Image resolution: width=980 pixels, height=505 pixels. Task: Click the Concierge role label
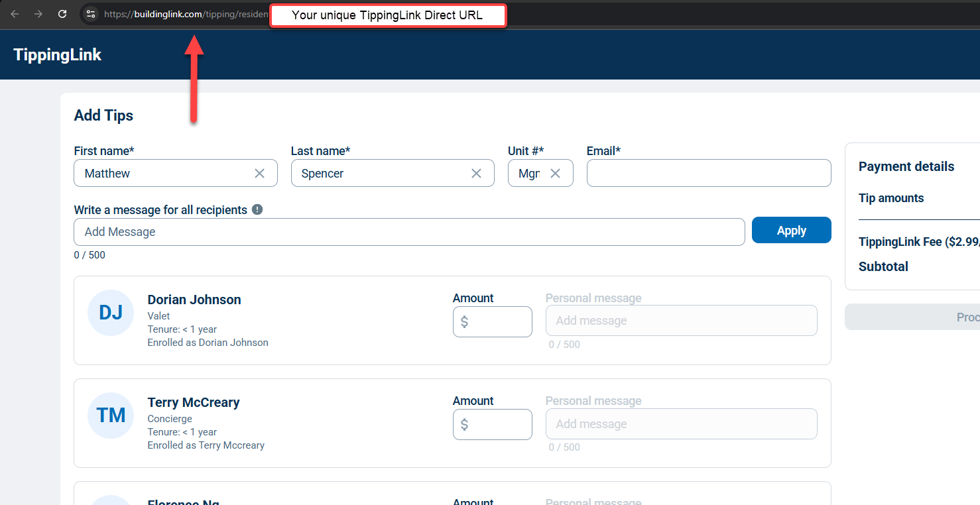click(x=170, y=419)
